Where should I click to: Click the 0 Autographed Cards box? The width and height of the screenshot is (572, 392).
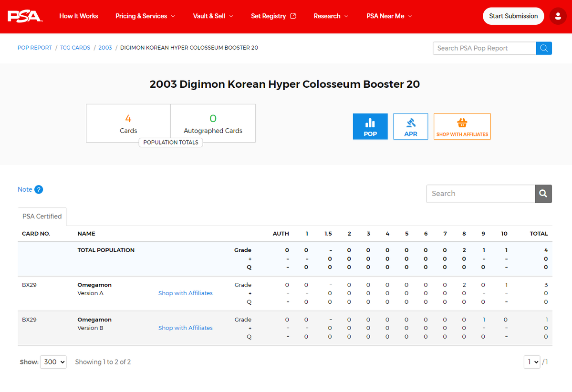click(x=213, y=123)
